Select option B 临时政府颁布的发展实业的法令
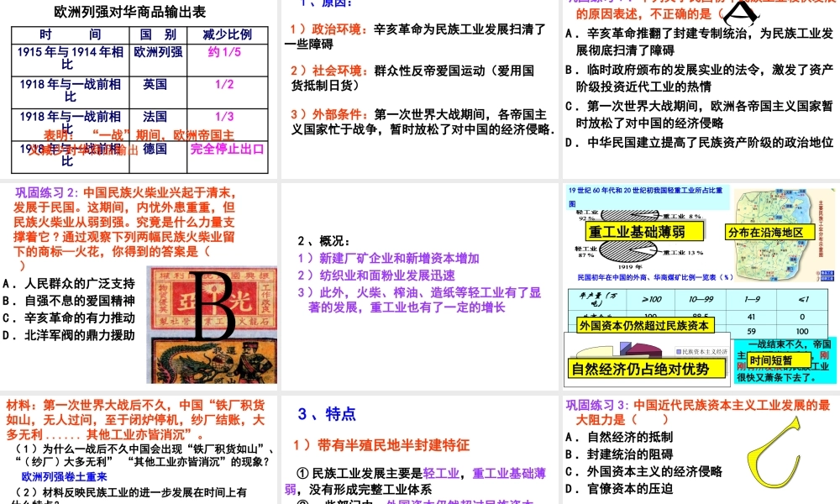Screen dimensions: 840x504 pyautogui.click(x=699, y=78)
